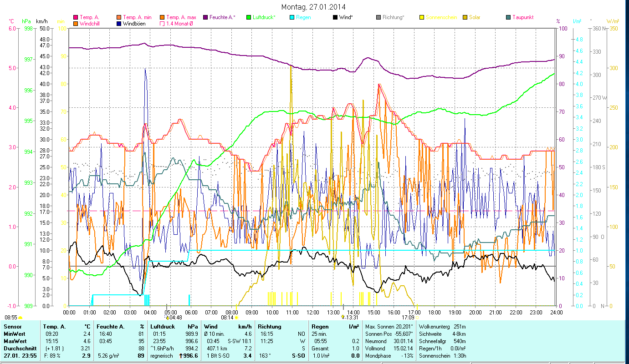Viewport: 629px width, 364px height.
Task: Click the 24:00 label on the time axis
Action: point(557,313)
